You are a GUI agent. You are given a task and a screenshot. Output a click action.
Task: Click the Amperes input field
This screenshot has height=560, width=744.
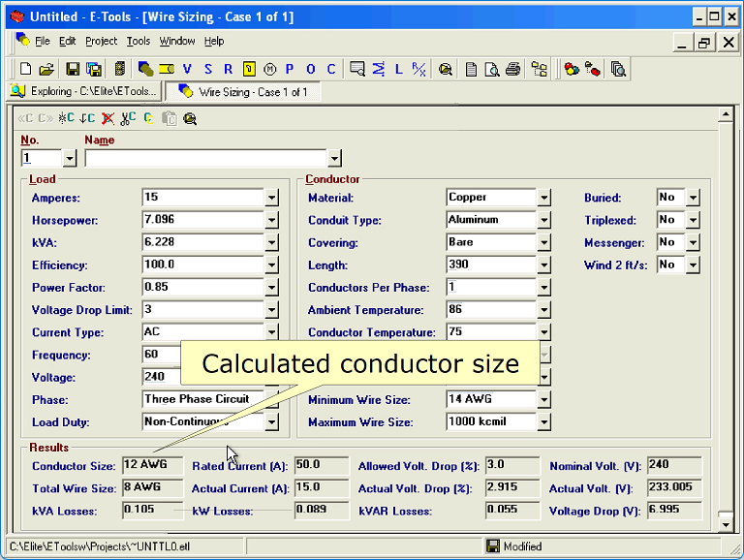coord(202,198)
